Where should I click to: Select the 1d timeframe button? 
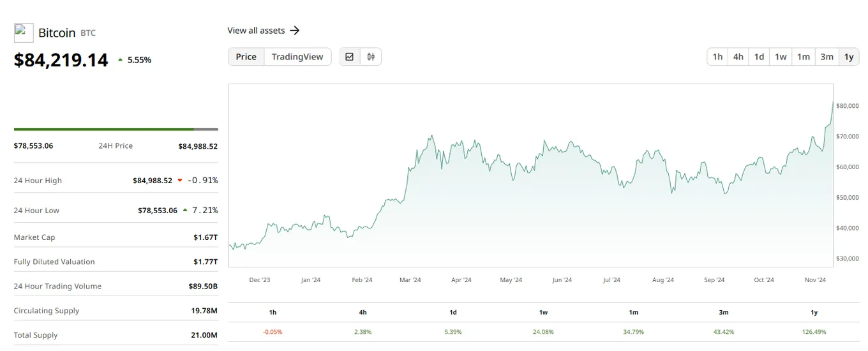[759, 57]
